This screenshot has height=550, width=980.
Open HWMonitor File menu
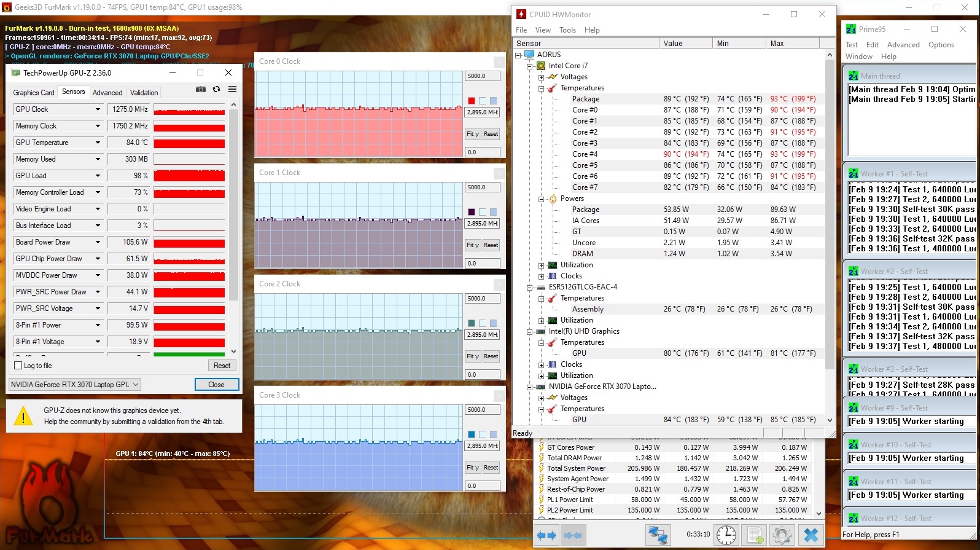click(521, 30)
